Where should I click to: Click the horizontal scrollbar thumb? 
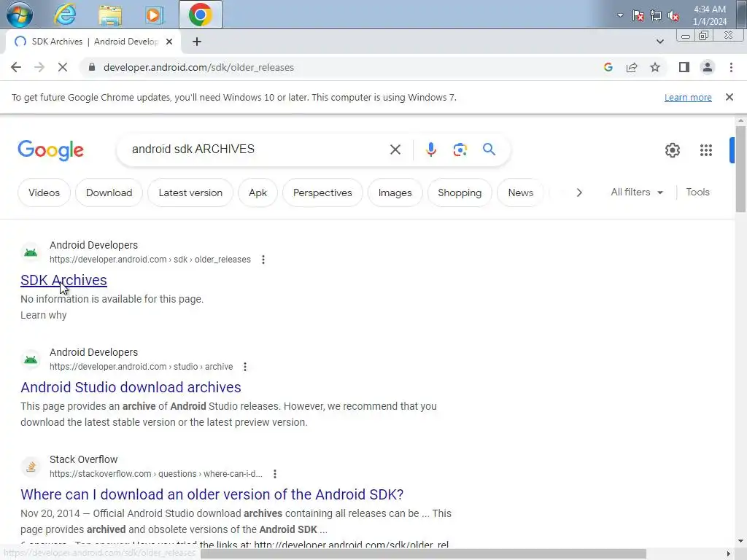(423, 554)
